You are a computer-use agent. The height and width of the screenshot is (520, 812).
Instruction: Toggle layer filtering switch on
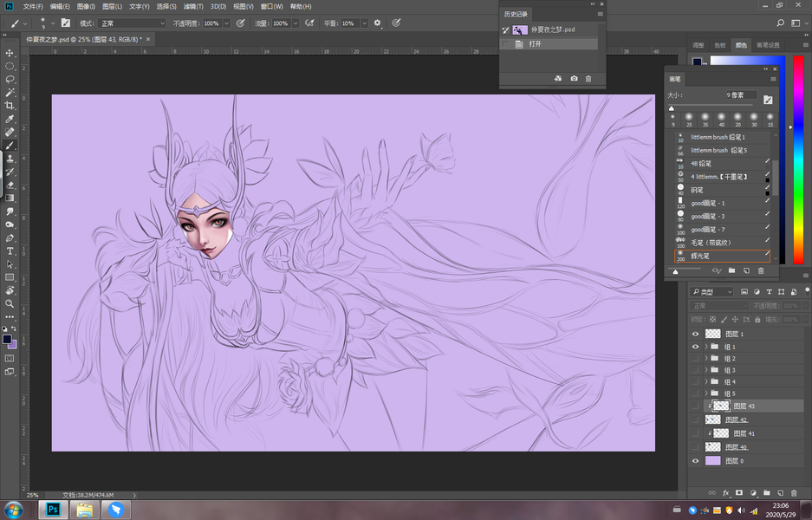coord(808,290)
